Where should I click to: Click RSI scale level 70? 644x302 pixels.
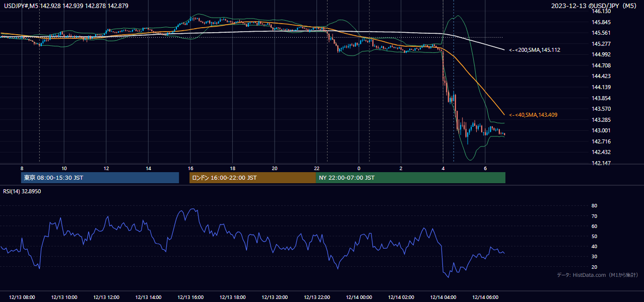pos(594,216)
